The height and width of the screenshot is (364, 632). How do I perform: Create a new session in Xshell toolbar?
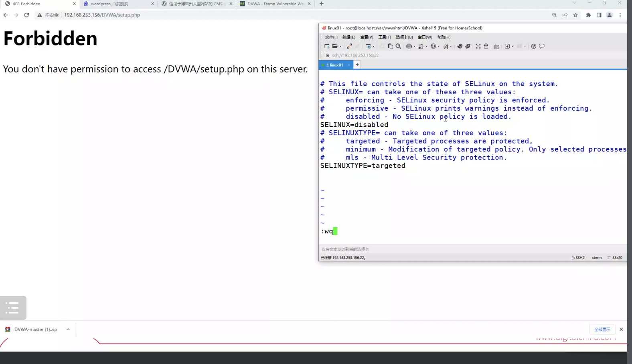327,46
